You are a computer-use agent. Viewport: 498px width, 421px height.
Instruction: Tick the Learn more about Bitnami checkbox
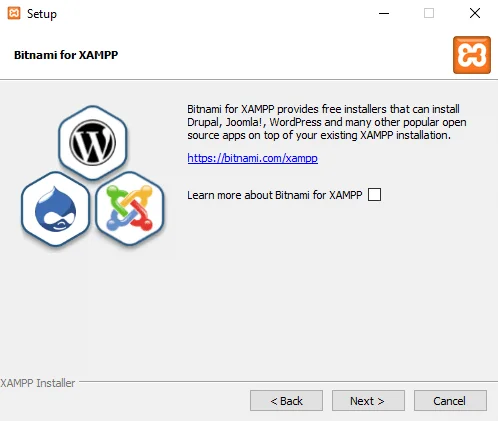(x=374, y=195)
